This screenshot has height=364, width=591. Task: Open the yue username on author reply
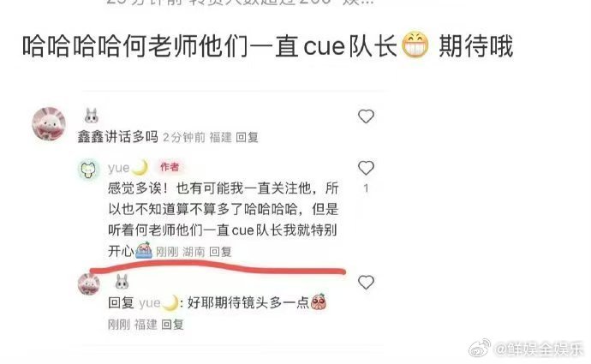pos(119,168)
